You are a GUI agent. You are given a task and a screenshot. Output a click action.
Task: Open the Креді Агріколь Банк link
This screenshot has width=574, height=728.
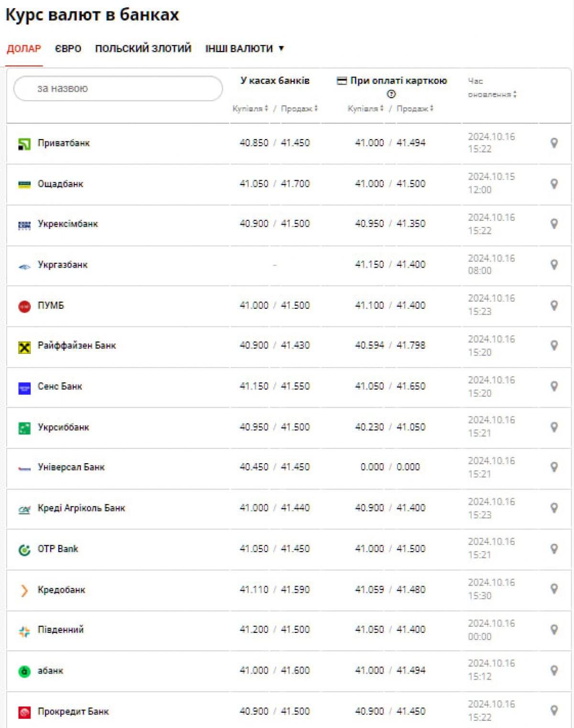(81, 508)
